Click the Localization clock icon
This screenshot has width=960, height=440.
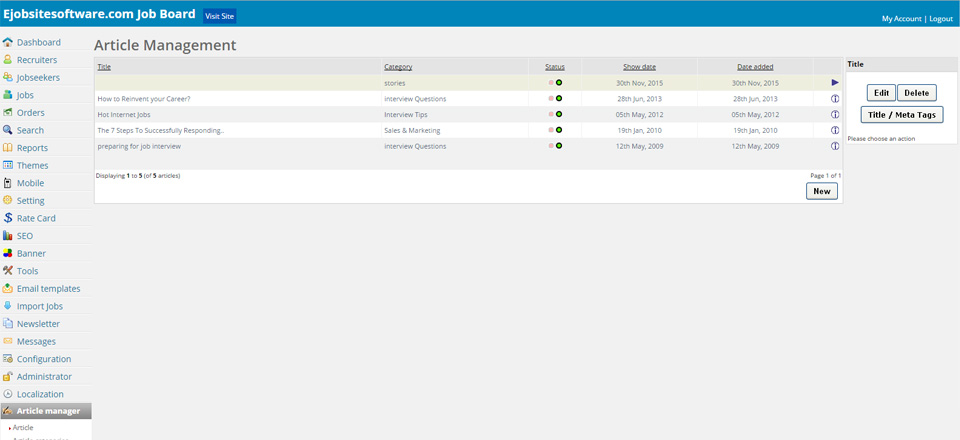pos(7,394)
